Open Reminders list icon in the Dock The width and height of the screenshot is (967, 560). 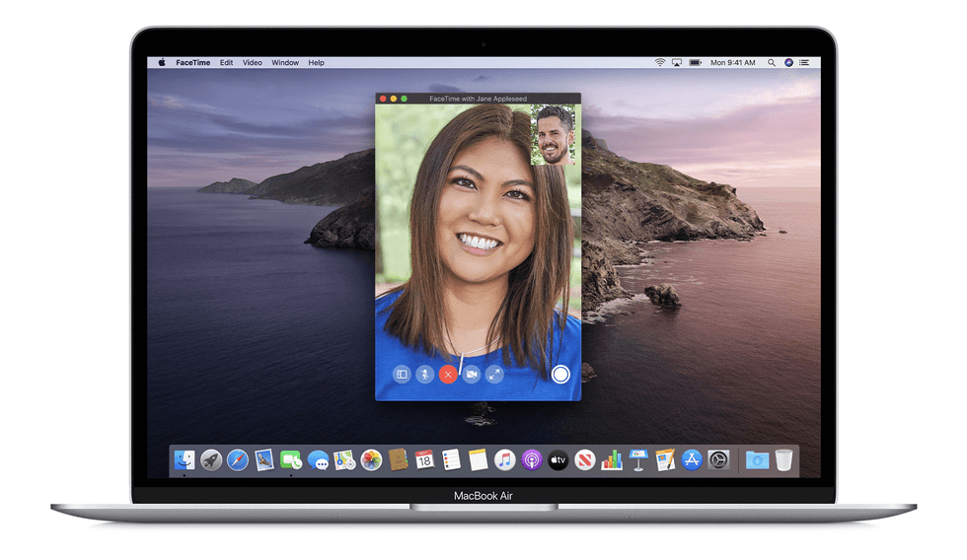(x=452, y=459)
